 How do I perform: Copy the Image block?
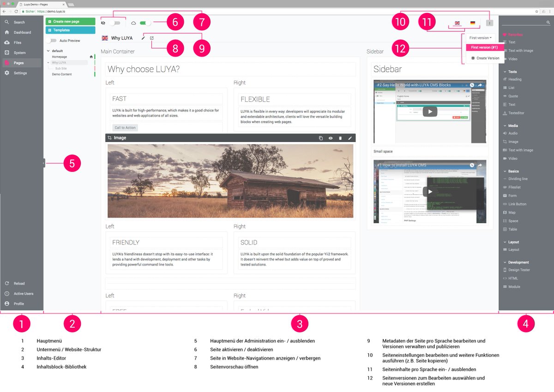pyautogui.click(x=321, y=138)
